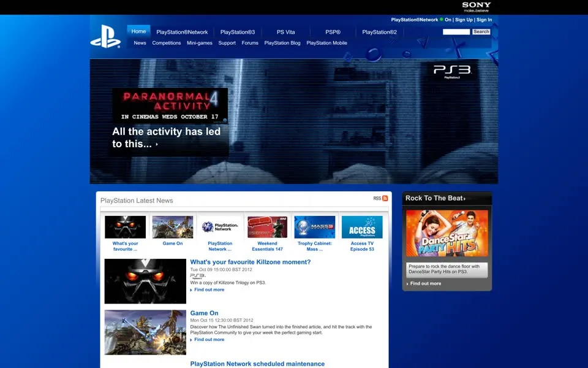The width and height of the screenshot is (588, 368).
Task: Click the 'Prepare to rock the dance floor' description
Action: [444, 269]
